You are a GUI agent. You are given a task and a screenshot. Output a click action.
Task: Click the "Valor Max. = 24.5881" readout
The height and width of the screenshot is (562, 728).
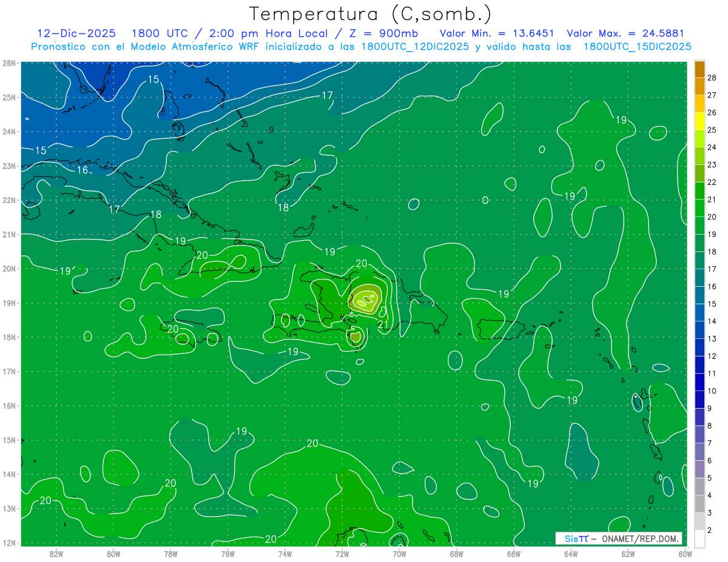pyautogui.click(x=625, y=33)
